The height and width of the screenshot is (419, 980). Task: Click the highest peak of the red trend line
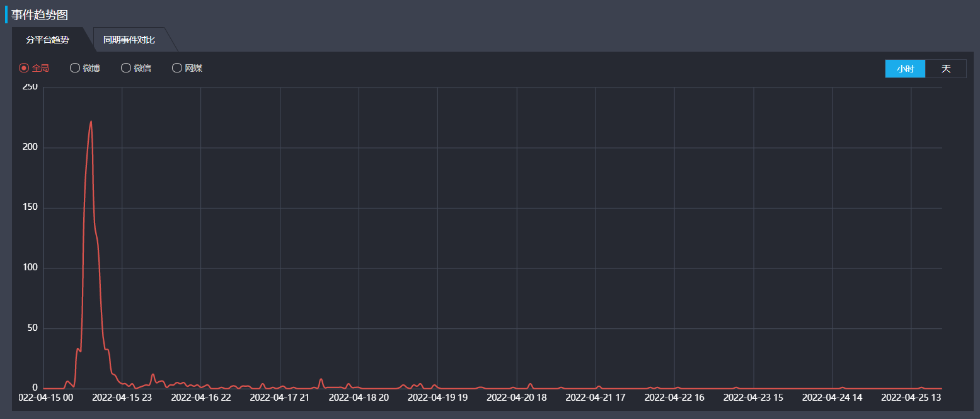coord(91,122)
